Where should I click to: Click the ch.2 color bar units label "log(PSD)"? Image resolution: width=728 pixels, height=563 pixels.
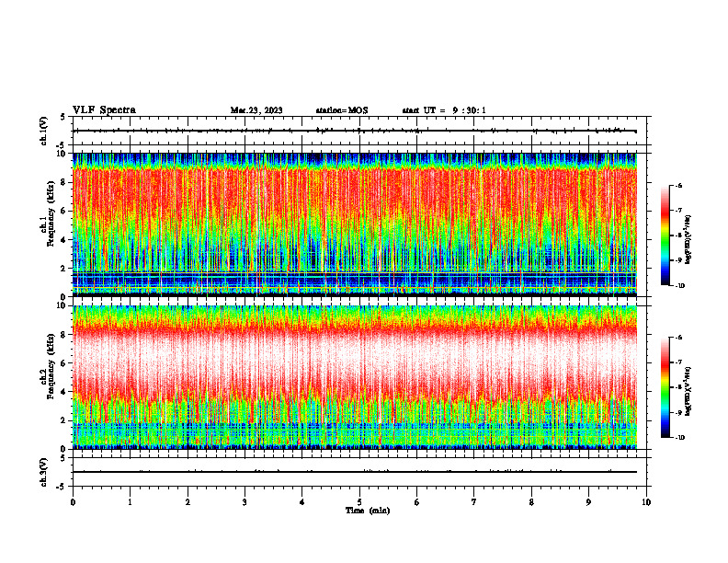688,391
